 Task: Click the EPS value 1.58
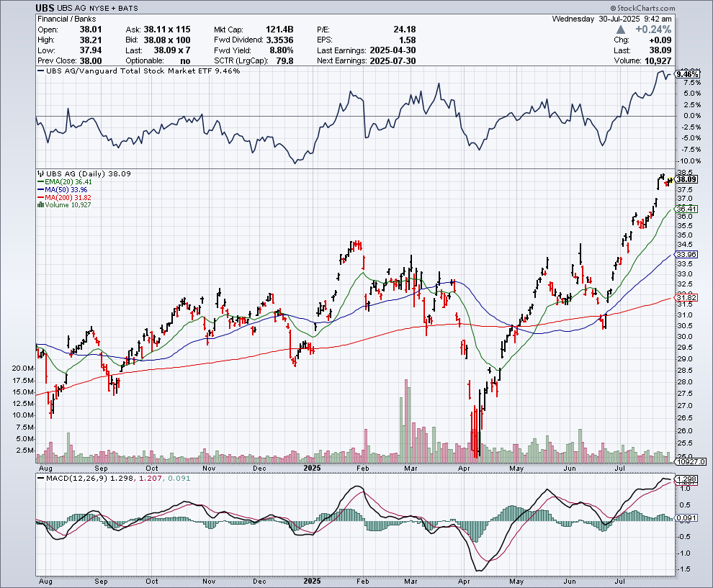pyautogui.click(x=407, y=40)
